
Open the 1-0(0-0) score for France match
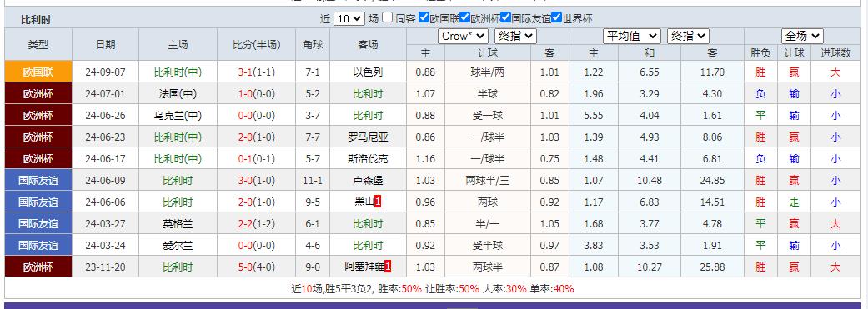(x=257, y=94)
